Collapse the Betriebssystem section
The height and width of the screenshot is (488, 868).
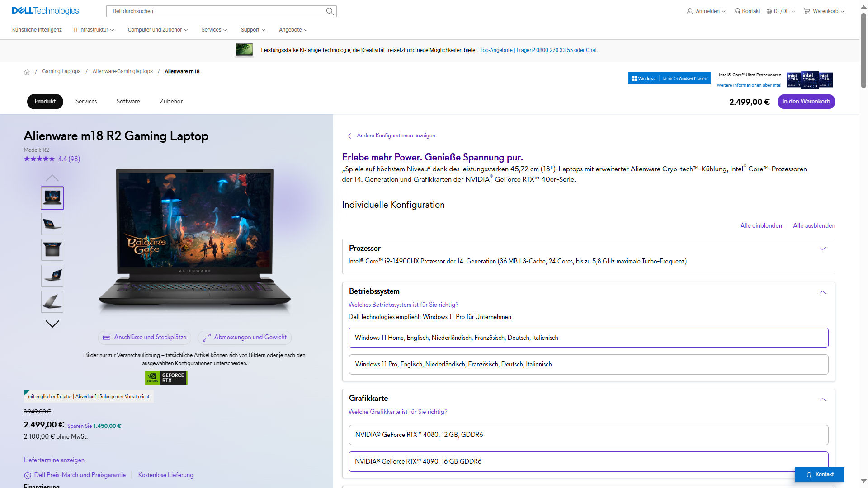click(822, 292)
